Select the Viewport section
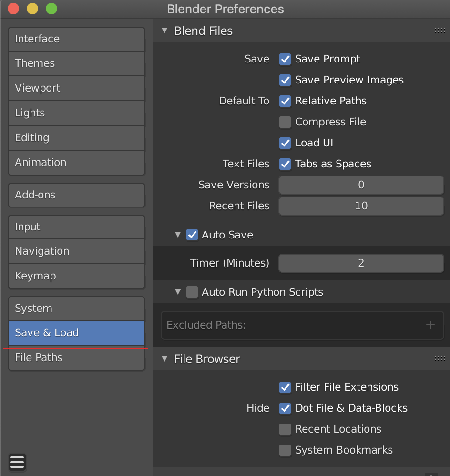Image resolution: width=450 pixels, height=476 pixels. 76,88
